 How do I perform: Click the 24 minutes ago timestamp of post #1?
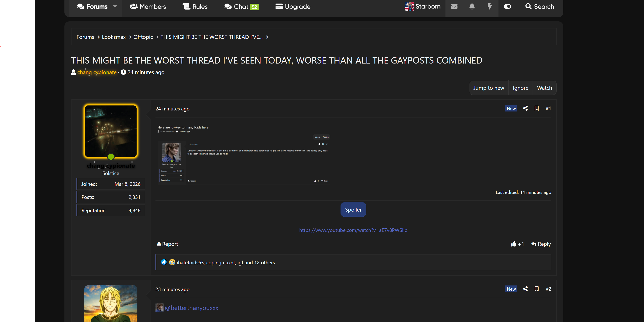click(173, 109)
